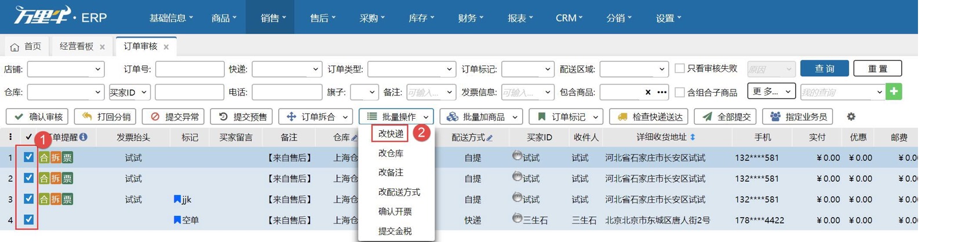Click the edit pencil icon in 仓库 column header
Viewport: 980px width, 242px height.
[x=355, y=137]
